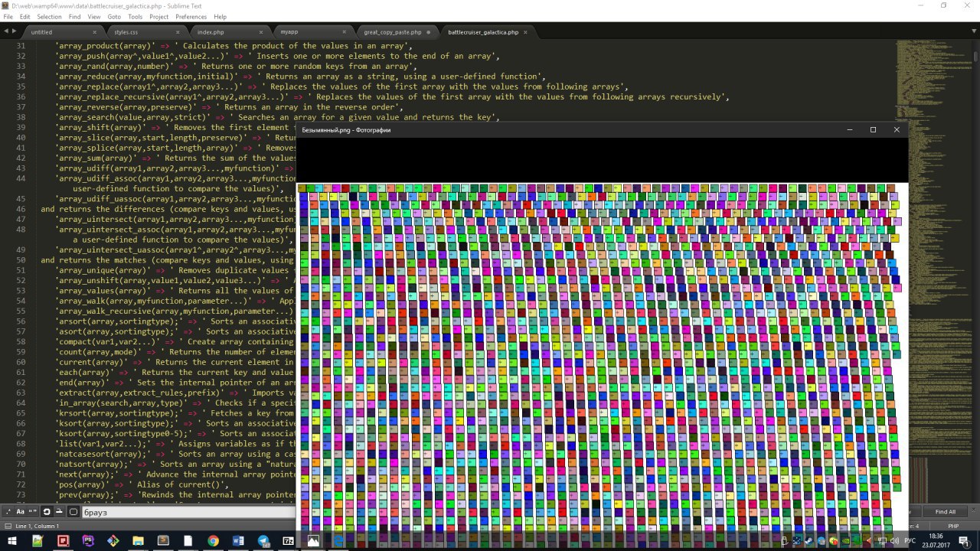The width and height of the screenshot is (980, 551).
Task: Open 7-Zip from the taskbar
Action: click(x=289, y=541)
